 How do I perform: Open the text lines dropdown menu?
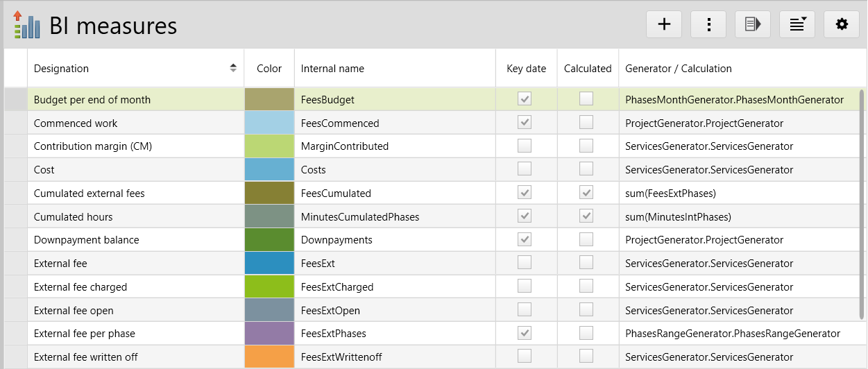pos(797,24)
